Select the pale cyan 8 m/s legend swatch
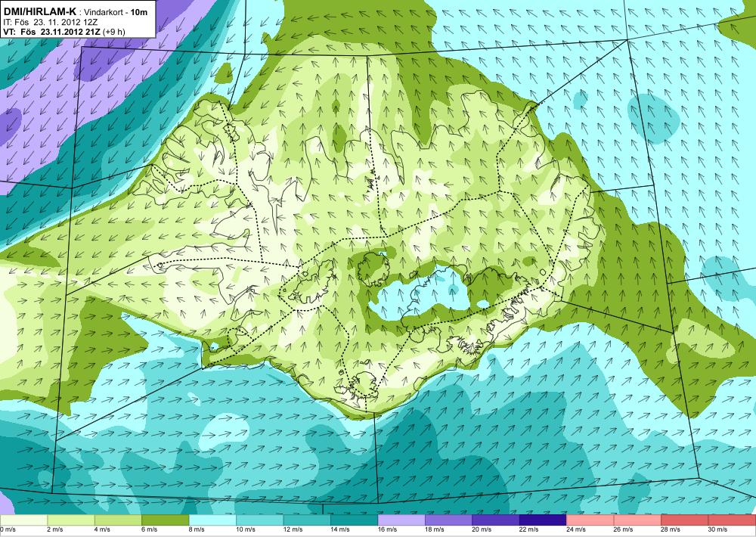The image size is (756, 537). [212, 520]
